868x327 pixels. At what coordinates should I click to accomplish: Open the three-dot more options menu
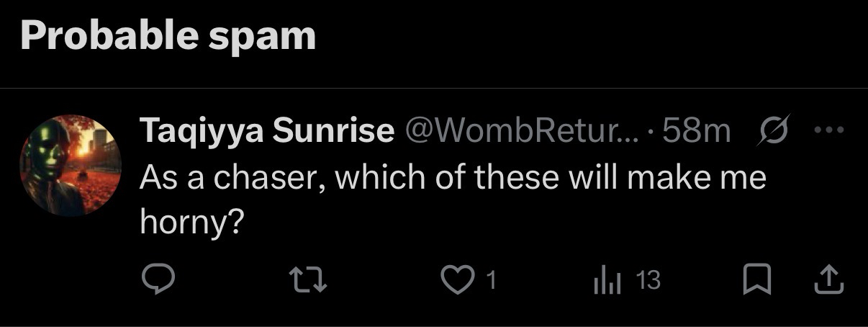coord(827,131)
